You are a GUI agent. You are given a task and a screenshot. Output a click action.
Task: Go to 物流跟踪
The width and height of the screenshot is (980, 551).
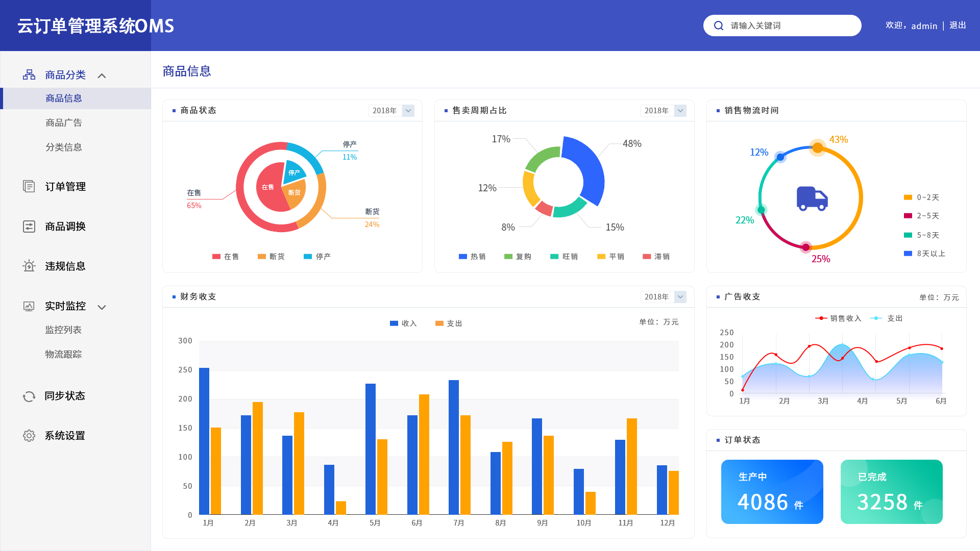click(x=63, y=355)
